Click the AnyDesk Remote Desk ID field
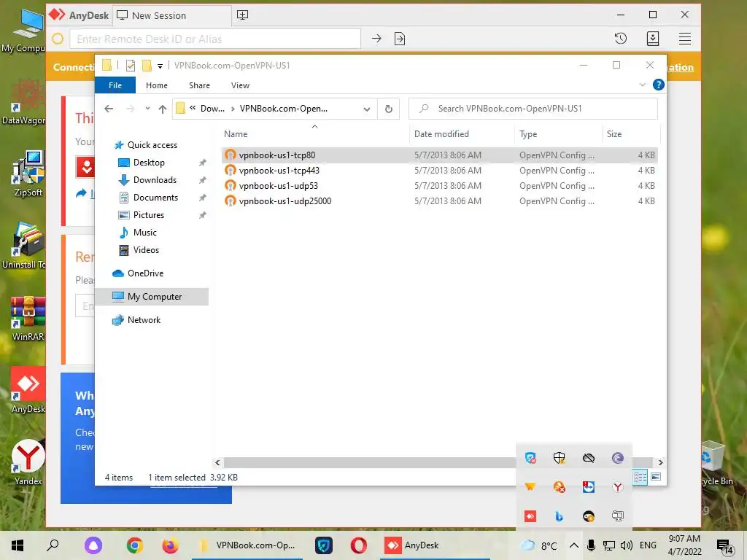747x560 pixels. coord(215,39)
